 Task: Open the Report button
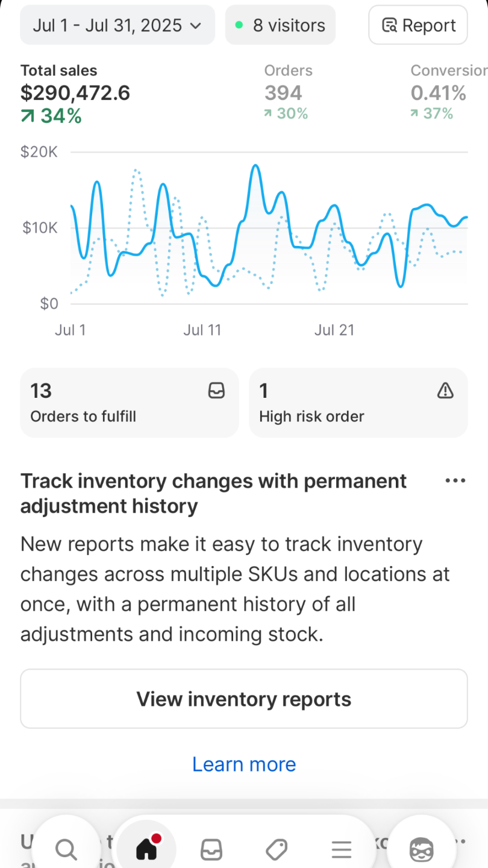(x=418, y=25)
